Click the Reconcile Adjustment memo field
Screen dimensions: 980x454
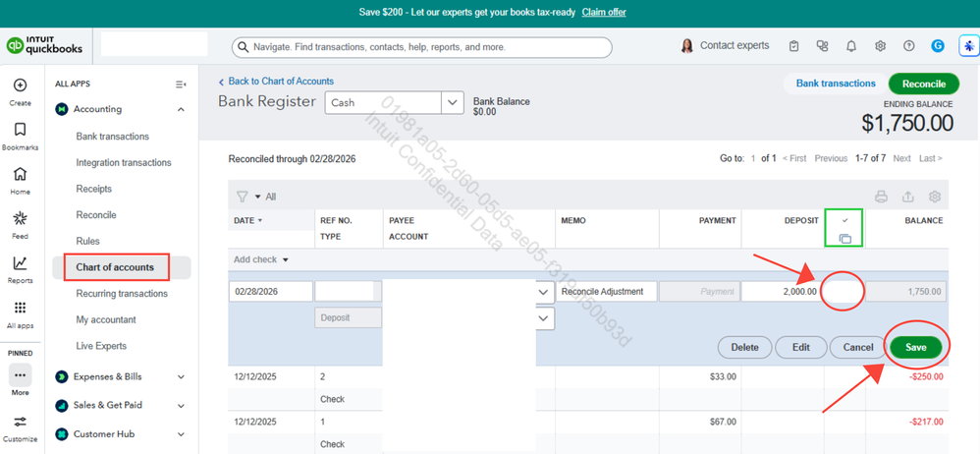point(606,292)
